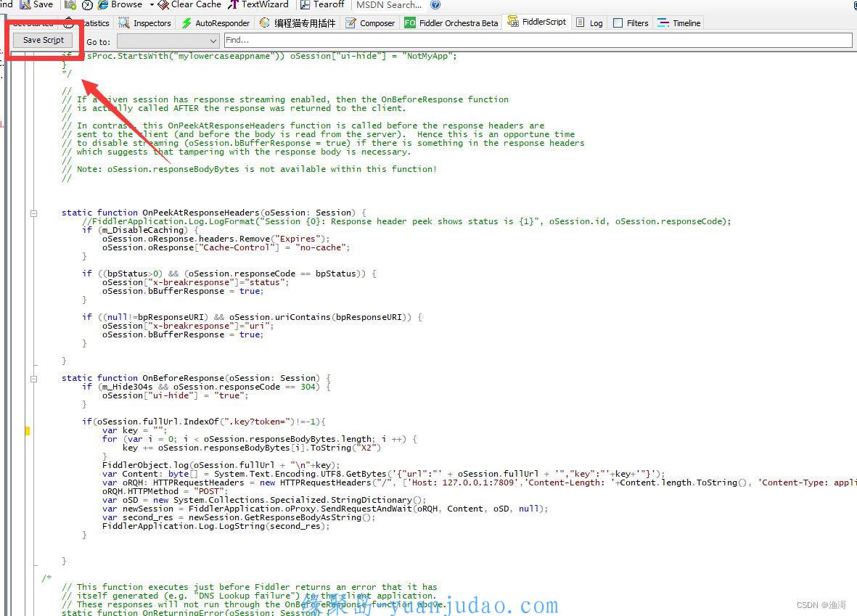Click the Save Script button
This screenshot has width=857, height=616.
click(x=44, y=41)
